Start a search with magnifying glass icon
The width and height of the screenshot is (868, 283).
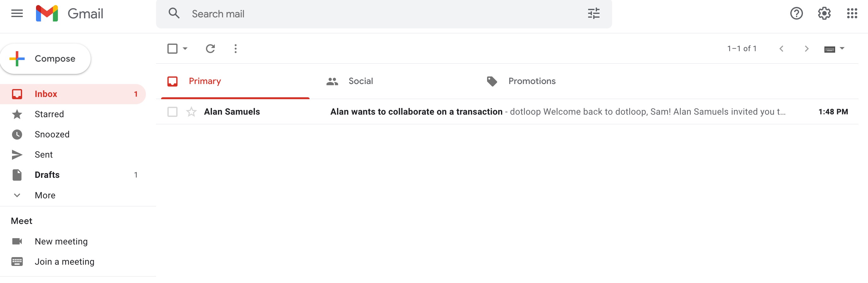click(x=174, y=14)
